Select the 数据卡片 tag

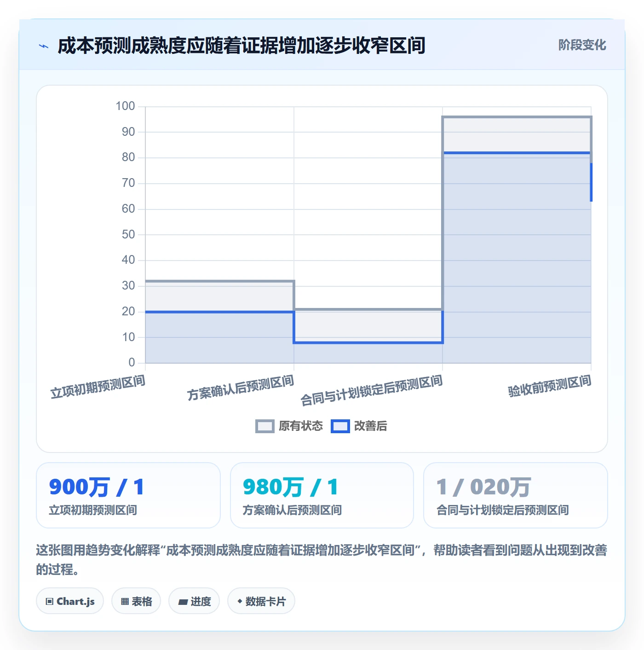point(261,601)
